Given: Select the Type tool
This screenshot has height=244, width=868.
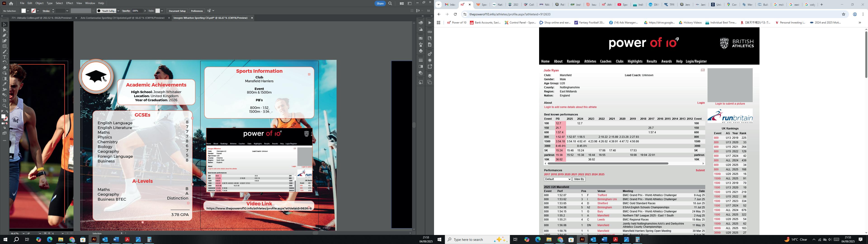Looking at the screenshot, I should [x=4, y=57].
